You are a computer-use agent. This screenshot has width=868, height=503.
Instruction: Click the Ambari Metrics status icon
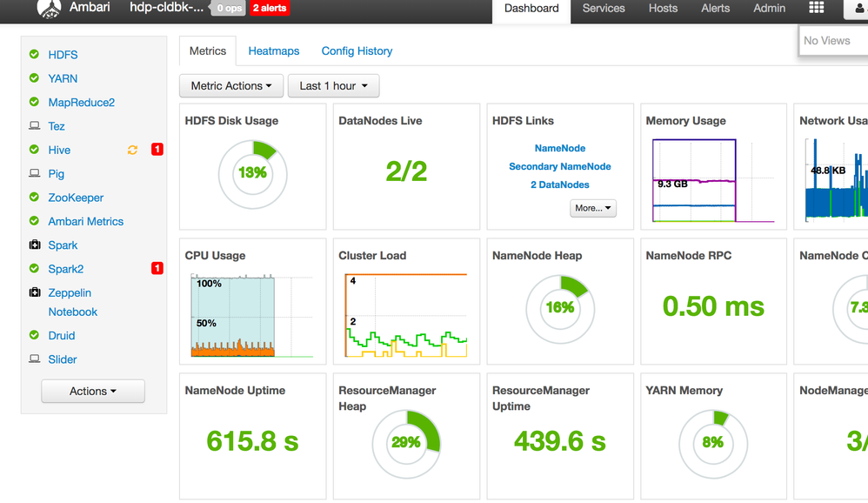point(34,221)
